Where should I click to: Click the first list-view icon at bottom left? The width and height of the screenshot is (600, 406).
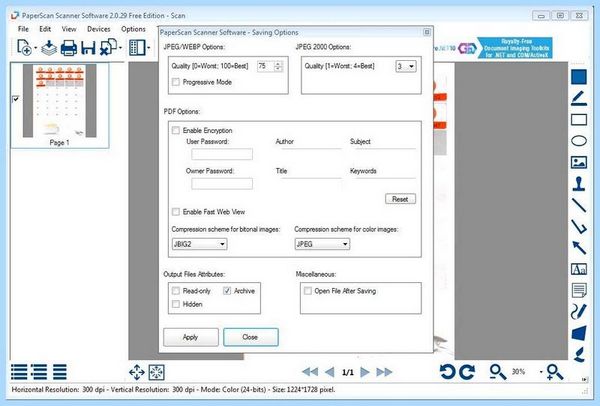[19, 372]
